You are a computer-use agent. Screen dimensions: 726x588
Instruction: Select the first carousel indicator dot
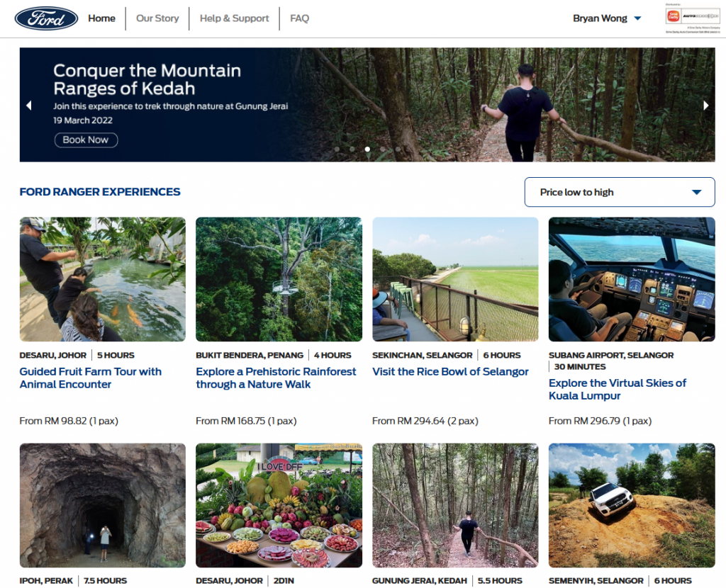point(336,149)
